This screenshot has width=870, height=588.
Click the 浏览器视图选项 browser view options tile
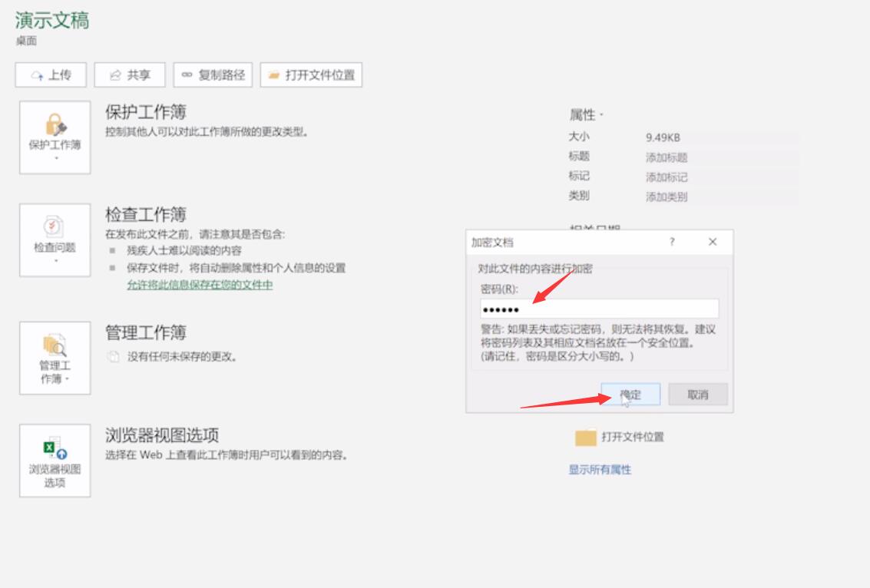click(x=55, y=461)
